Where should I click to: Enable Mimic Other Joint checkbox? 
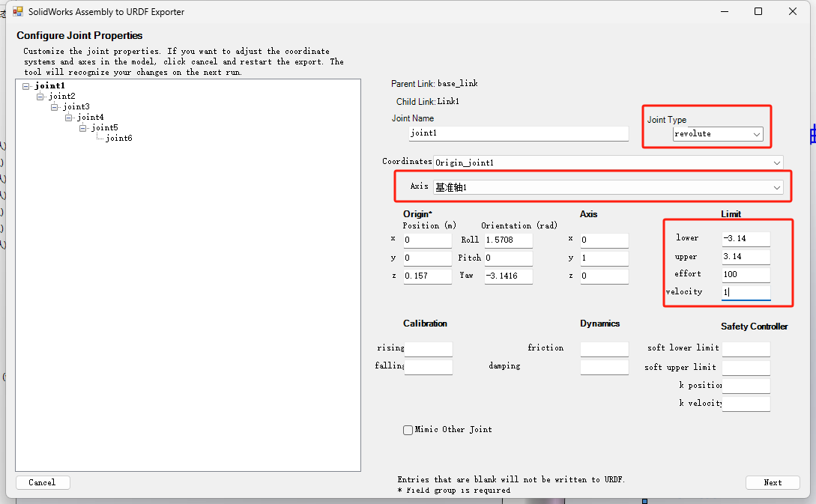pos(408,430)
